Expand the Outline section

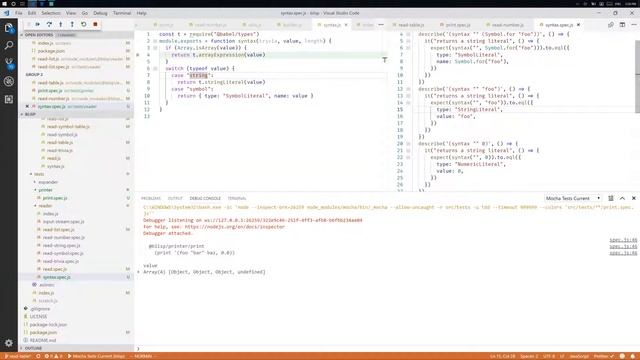point(33,348)
